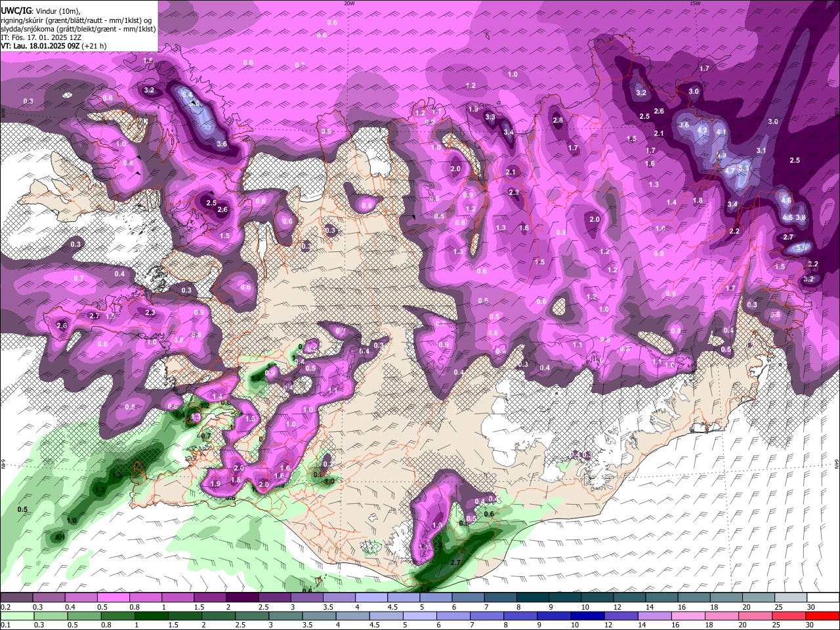Click the 20 label under the lower scale
840x630 pixels.
click(742, 625)
